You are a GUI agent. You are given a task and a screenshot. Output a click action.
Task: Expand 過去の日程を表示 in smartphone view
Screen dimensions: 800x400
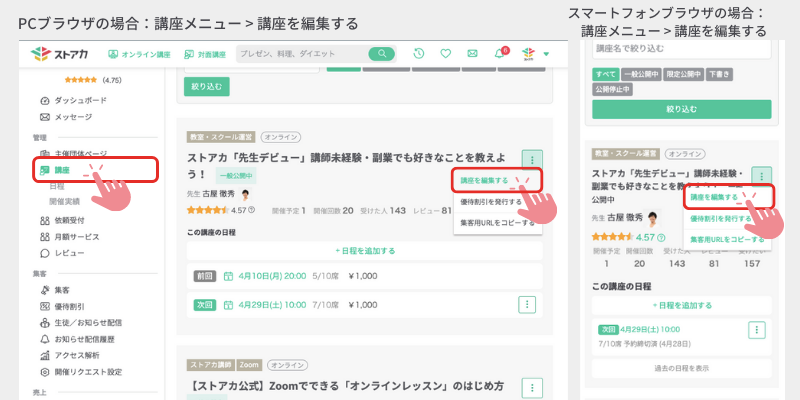(682, 368)
